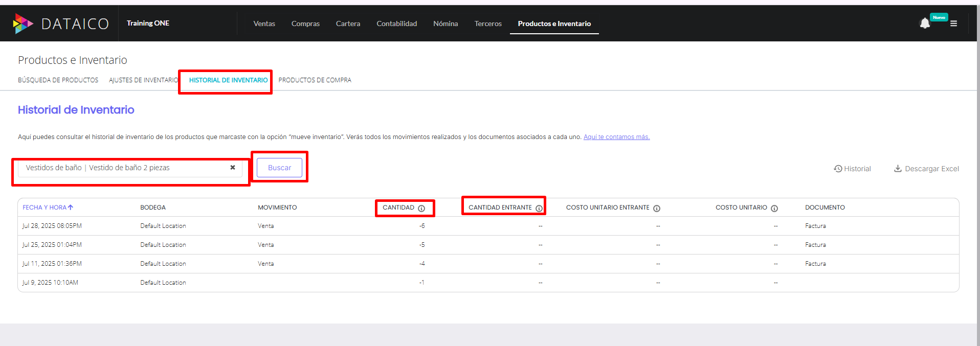Open the notifications bell
Screen dimensions: 980x346
click(924, 24)
